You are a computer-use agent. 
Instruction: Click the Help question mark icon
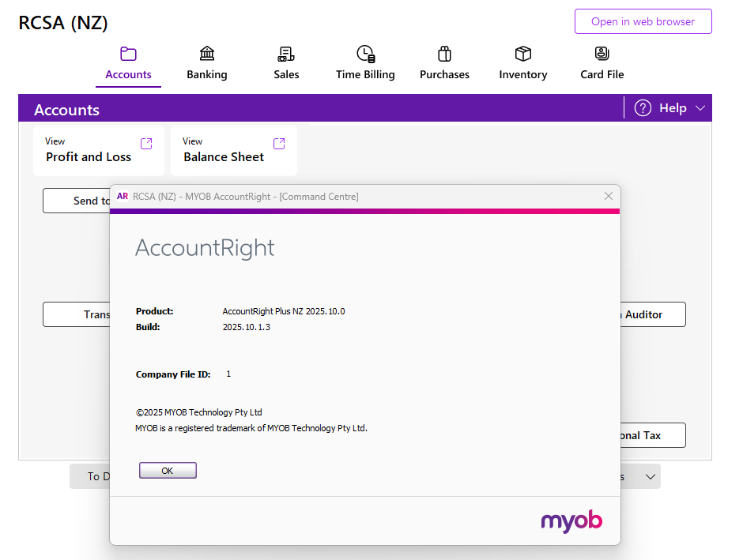coord(643,108)
